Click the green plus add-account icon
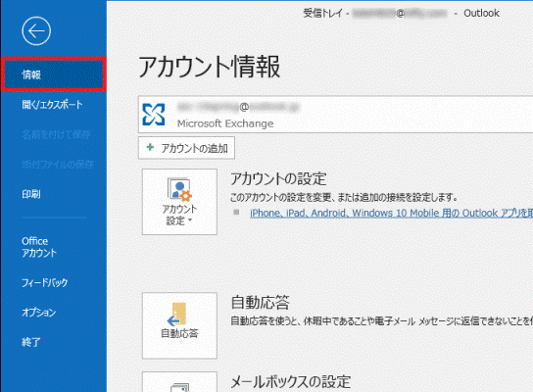The height and width of the screenshot is (392, 533). [150, 148]
